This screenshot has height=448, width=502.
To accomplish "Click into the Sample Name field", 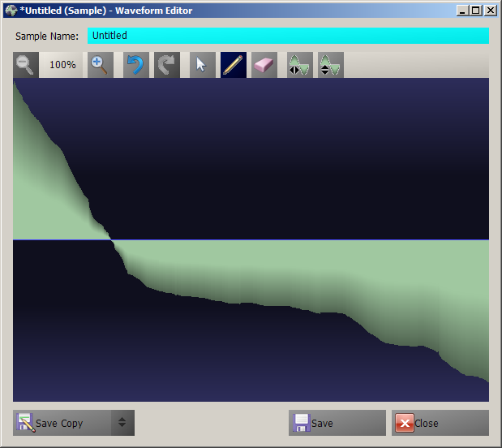I will [288, 36].
